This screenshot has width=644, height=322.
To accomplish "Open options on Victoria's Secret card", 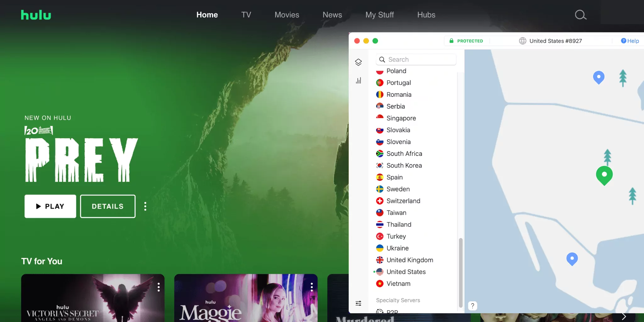I will [x=158, y=287].
